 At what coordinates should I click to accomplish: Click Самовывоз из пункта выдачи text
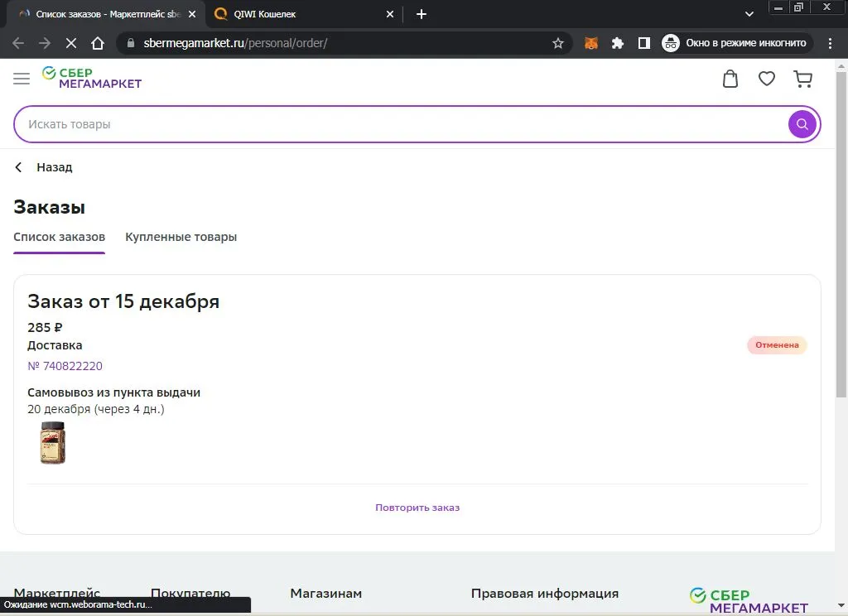coord(113,392)
